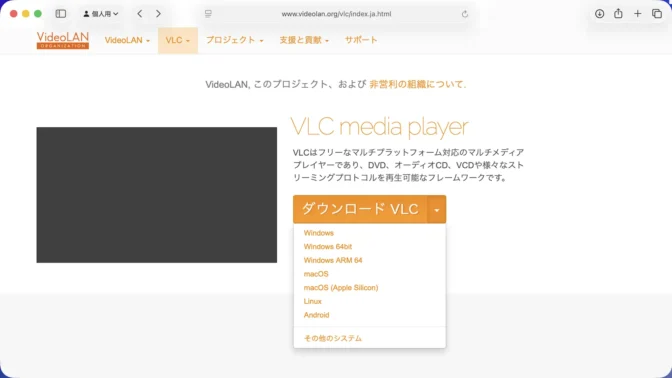672x378 pixels.
Task: Go back with the left arrow
Action: 140,14
